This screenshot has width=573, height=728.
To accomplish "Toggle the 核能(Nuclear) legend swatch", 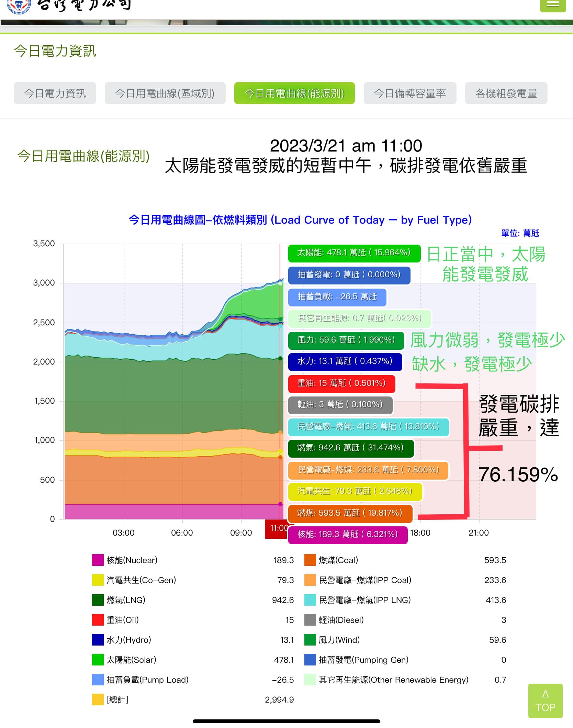I will pos(98,560).
